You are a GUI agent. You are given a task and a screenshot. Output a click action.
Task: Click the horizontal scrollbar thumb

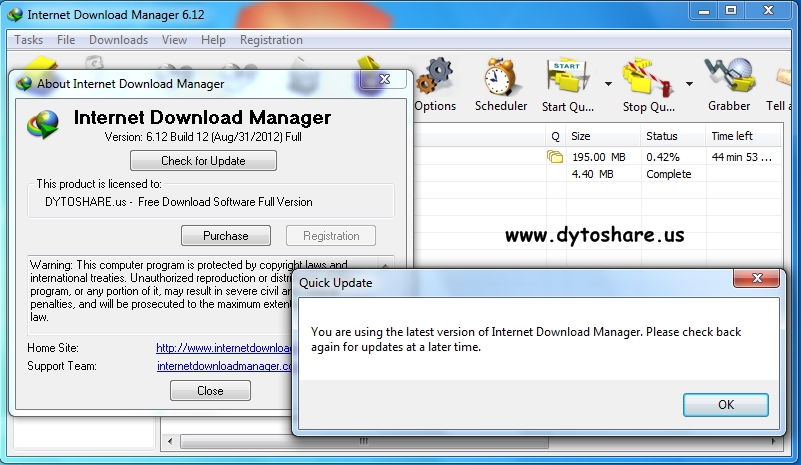click(364, 441)
